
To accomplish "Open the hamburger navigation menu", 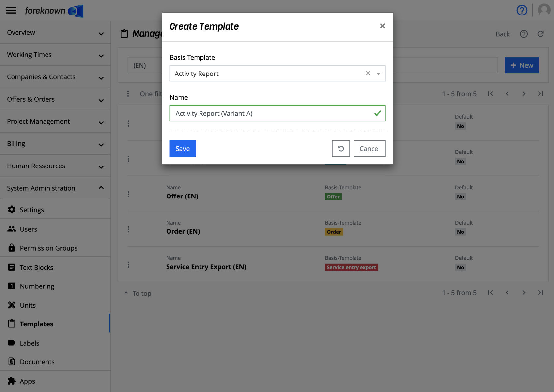I will click(11, 10).
